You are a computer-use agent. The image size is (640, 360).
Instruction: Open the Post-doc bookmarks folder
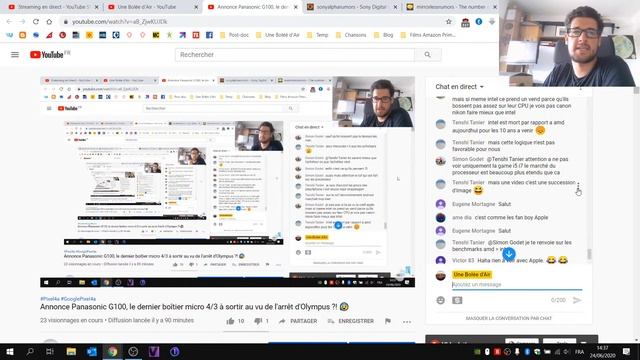pos(234,35)
